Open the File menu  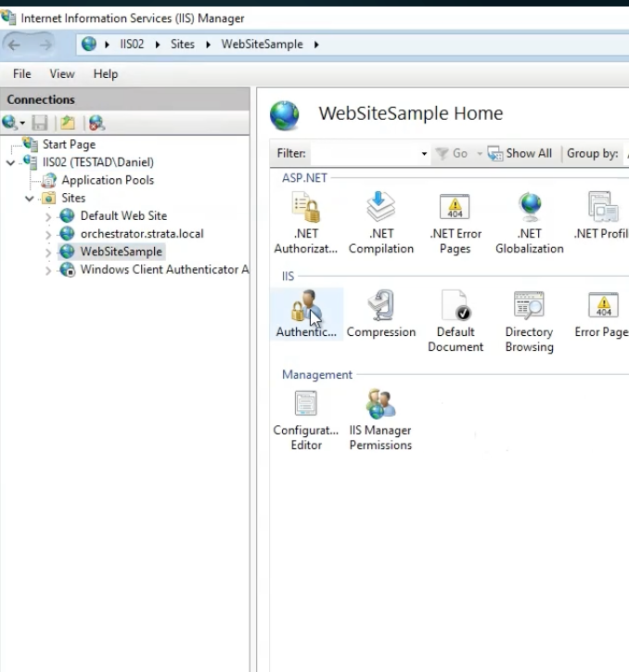click(x=22, y=73)
